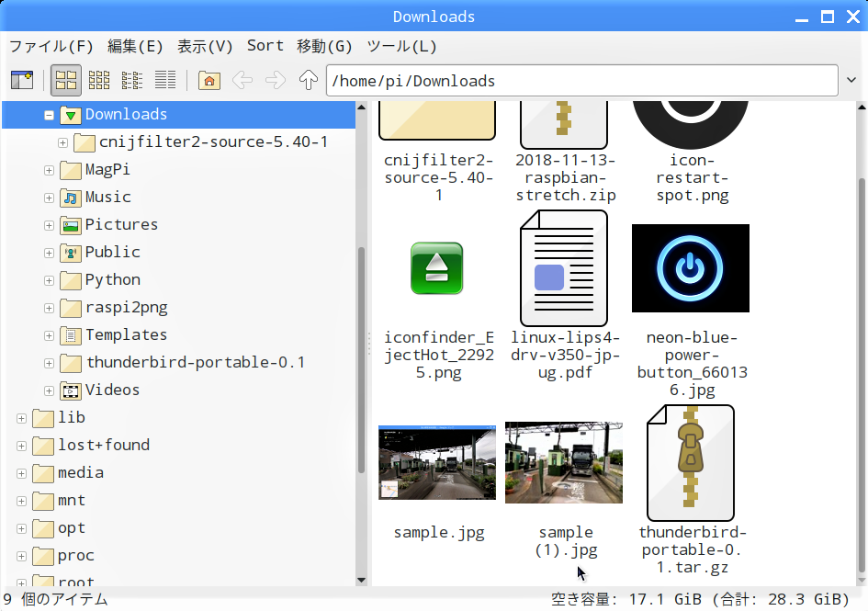868x611 pixels.
Task: Expand the lib tree node
Action: pyautogui.click(x=22, y=418)
